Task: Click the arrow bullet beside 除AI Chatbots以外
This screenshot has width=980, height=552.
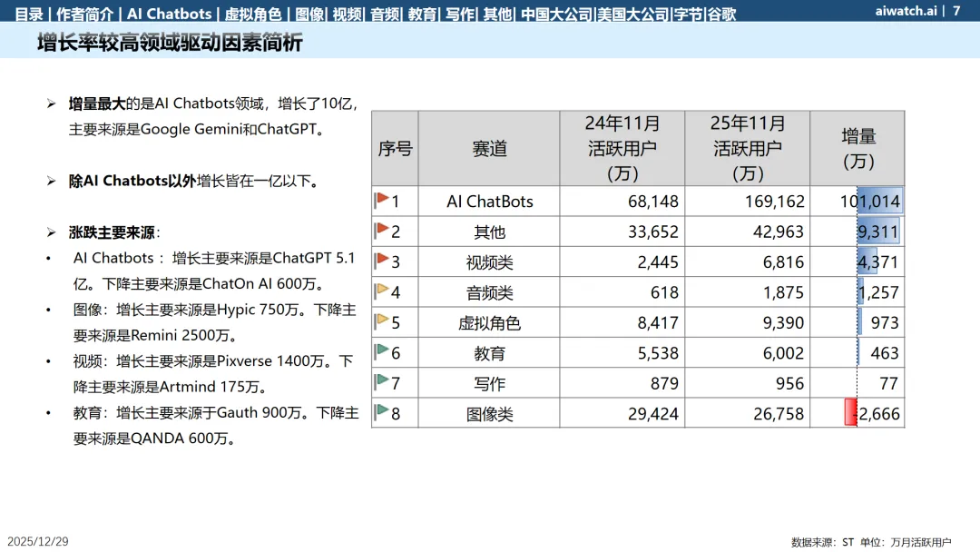Action: [51, 182]
